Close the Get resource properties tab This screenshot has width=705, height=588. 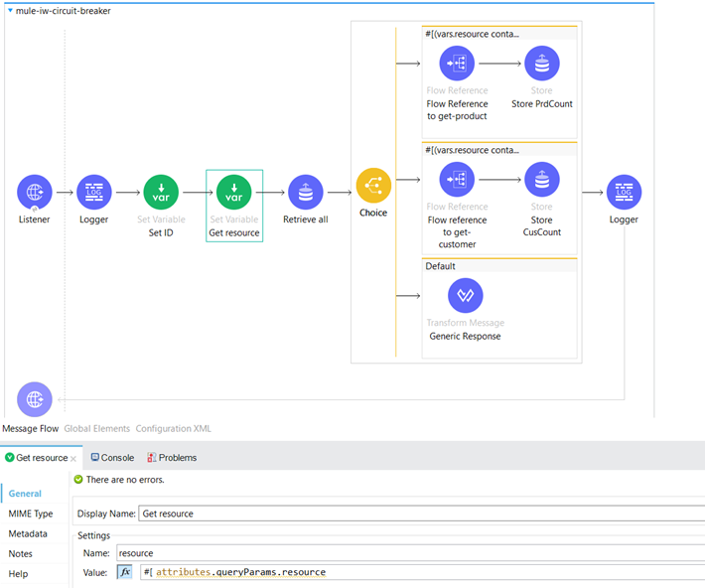click(73, 459)
